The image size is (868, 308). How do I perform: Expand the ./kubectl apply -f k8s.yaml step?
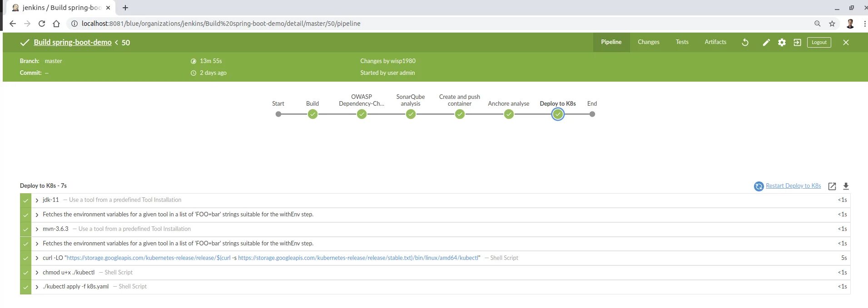click(x=37, y=287)
